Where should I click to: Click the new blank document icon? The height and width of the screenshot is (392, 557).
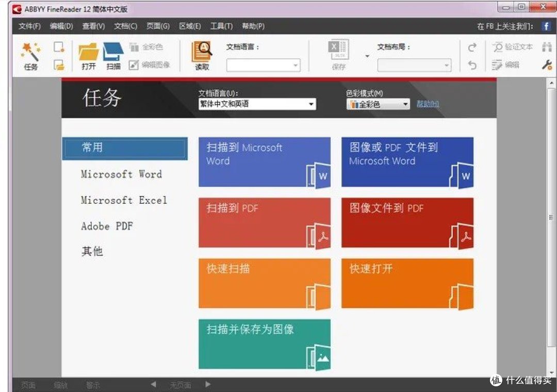click(59, 47)
